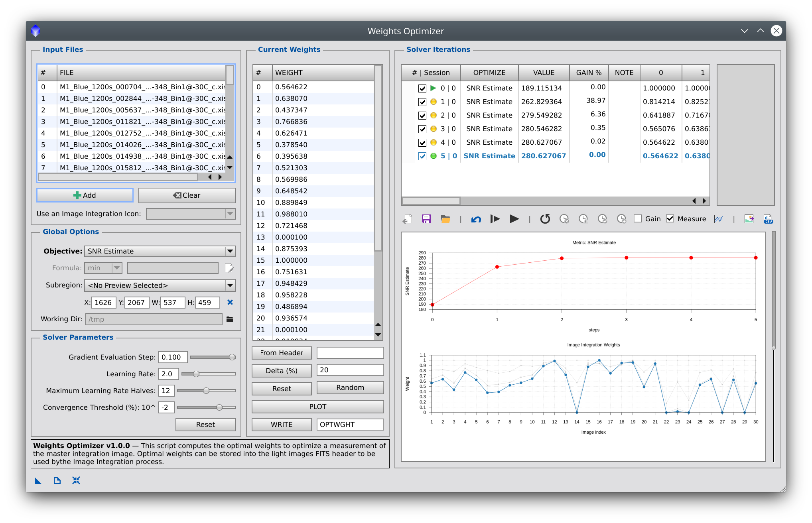Select weight row 15 with value 1.000000

[313, 260]
